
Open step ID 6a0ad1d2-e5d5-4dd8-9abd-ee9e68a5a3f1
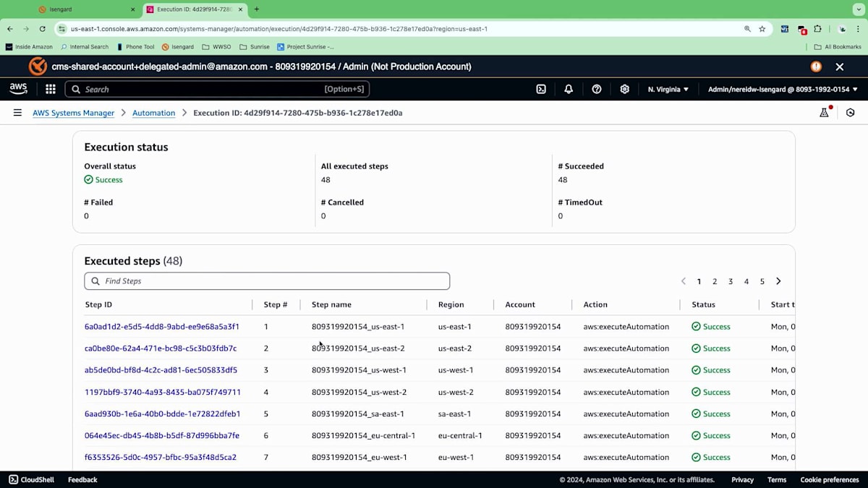point(162,327)
